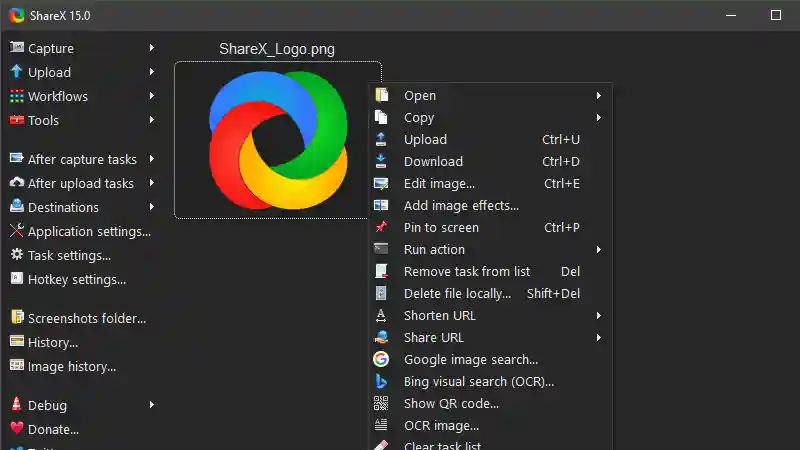Click the Screenshots folder icon
This screenshot has height=450, width=800.
17,317
